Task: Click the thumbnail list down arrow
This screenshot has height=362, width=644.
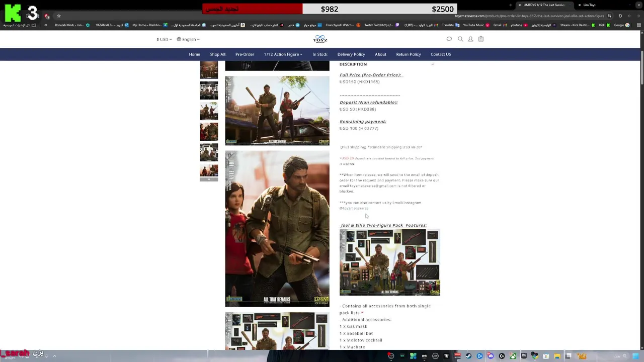Action: pyautogui.click(x=209, y=179)
